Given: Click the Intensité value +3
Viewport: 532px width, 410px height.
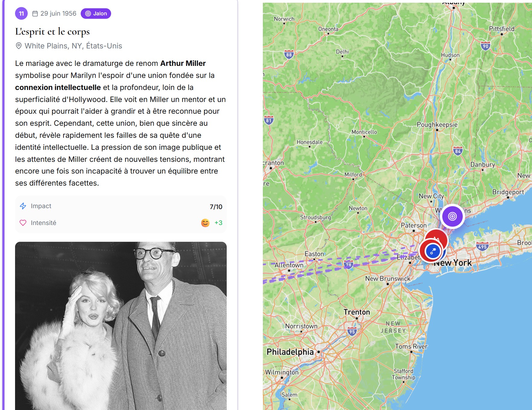Looking at the screenshot, I should coord(219,223).
